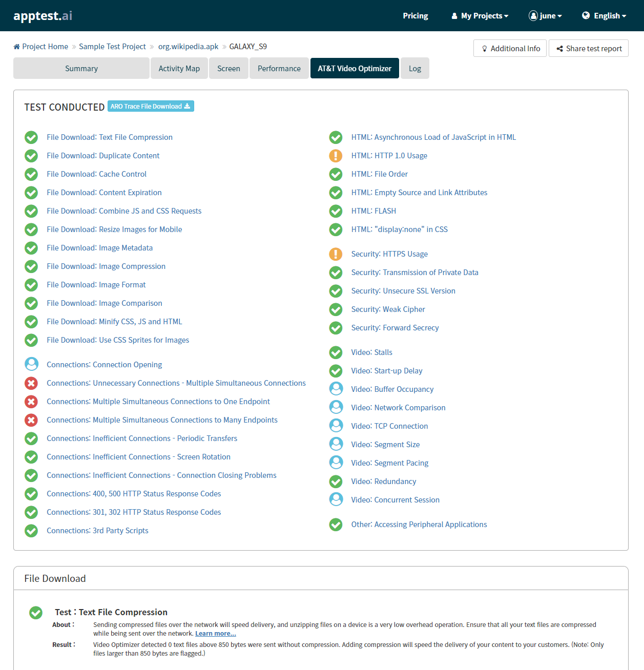The height and width of the screenshot is (670, 644).
Task: Click the red fail icon for Connections to One Endpoint
Action: click(31, 402)
